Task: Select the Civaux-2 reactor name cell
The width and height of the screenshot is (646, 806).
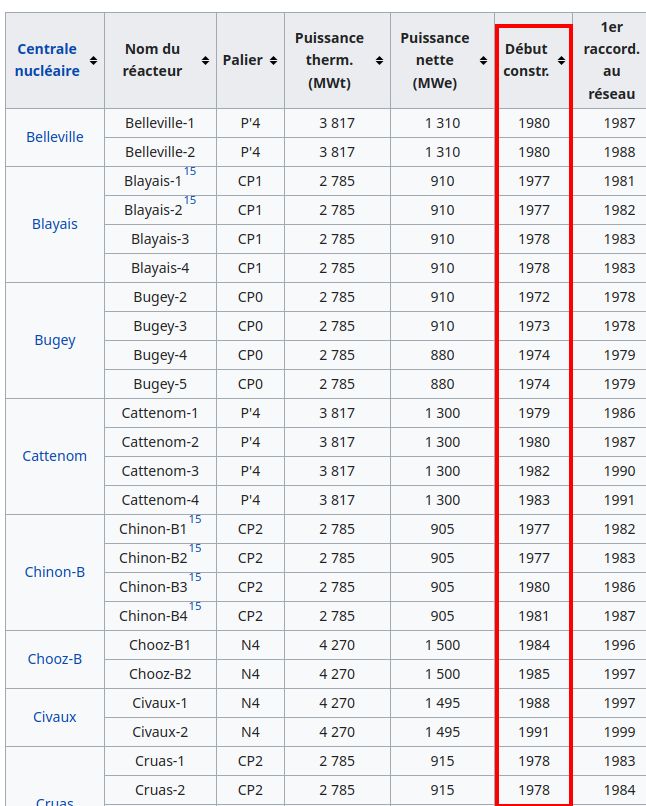Action: (x=160, y=732)
